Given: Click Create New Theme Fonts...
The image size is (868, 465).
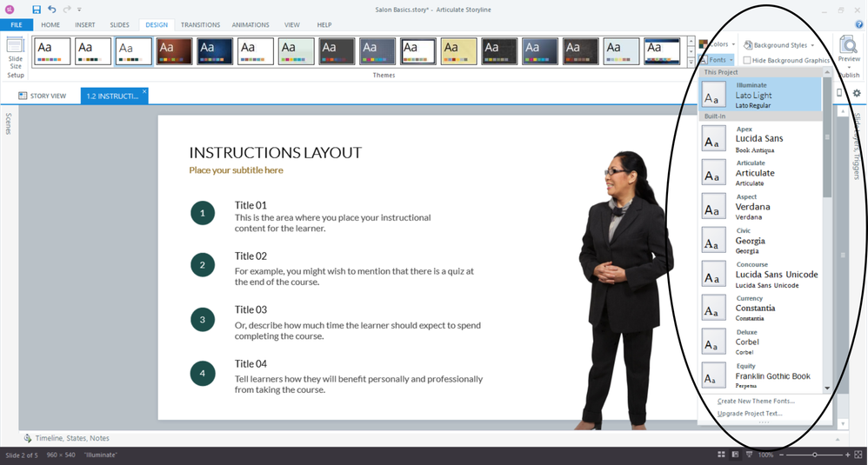Looking at the screenshot, I should point(756,402).
